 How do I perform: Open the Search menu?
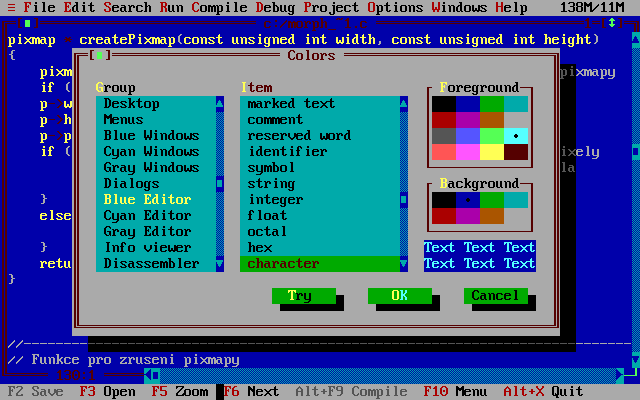127,7
